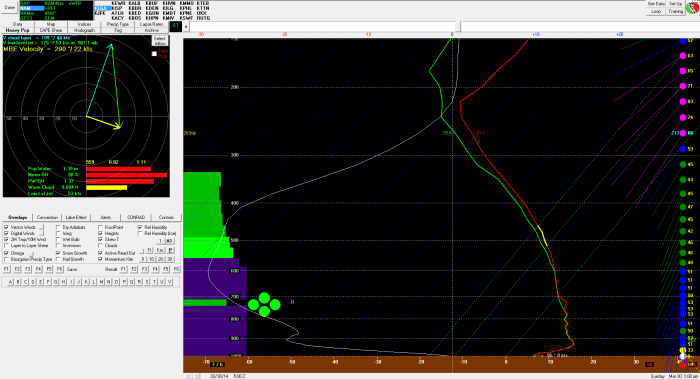Image resolution: width=700 pixels, height=379 pixels.
Task: Open the Precip Type tab
Action: click(118, 24)
